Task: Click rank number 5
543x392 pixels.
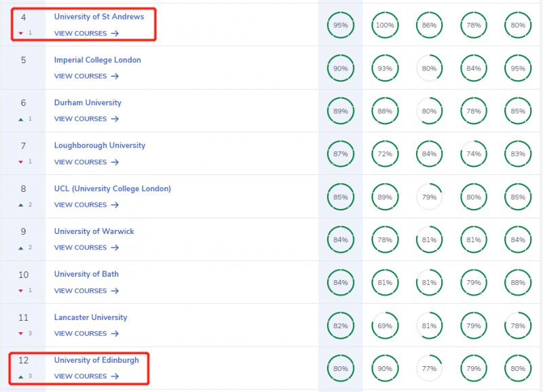Action: 23,60
